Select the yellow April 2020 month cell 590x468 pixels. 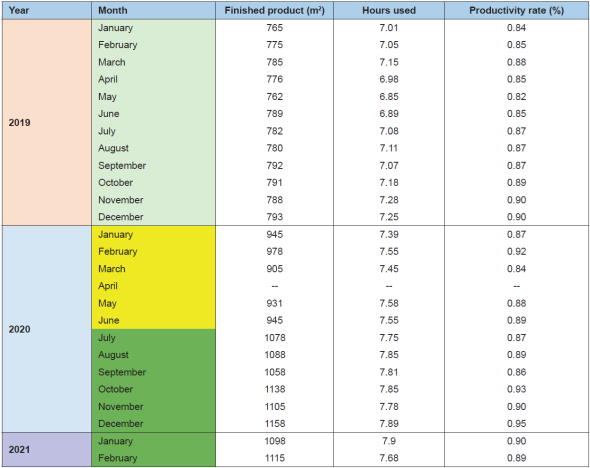[154, 286]
